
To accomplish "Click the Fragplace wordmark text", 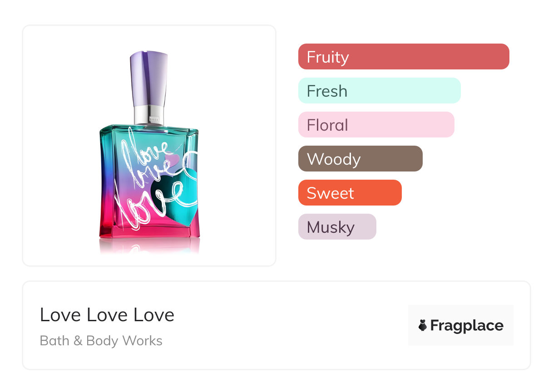I will tap(467, 325).
